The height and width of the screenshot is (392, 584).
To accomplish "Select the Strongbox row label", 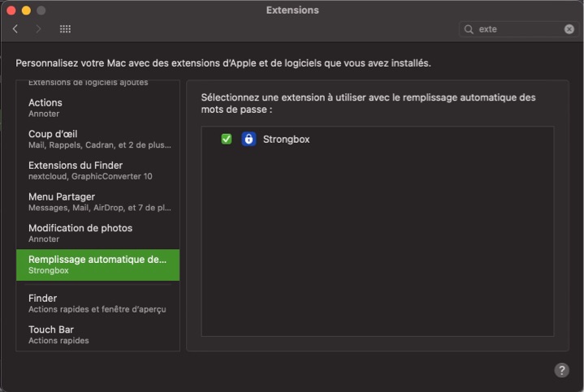I will (x=286, y=140).
